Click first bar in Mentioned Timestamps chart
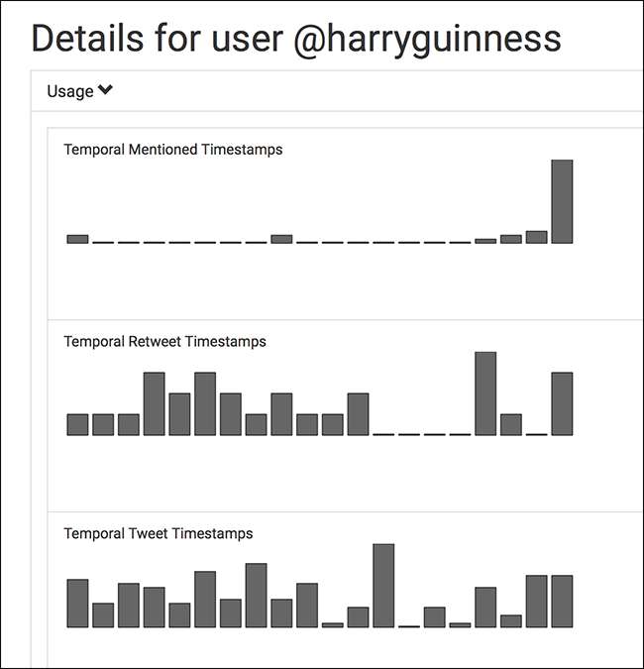This screenshot has height=669, width=644. [77, 239]
